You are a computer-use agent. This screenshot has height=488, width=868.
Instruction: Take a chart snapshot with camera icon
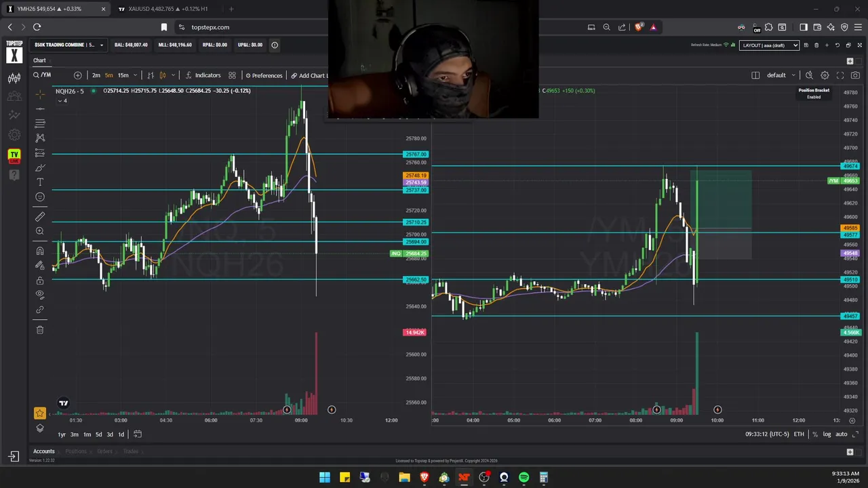coord(855,75)
